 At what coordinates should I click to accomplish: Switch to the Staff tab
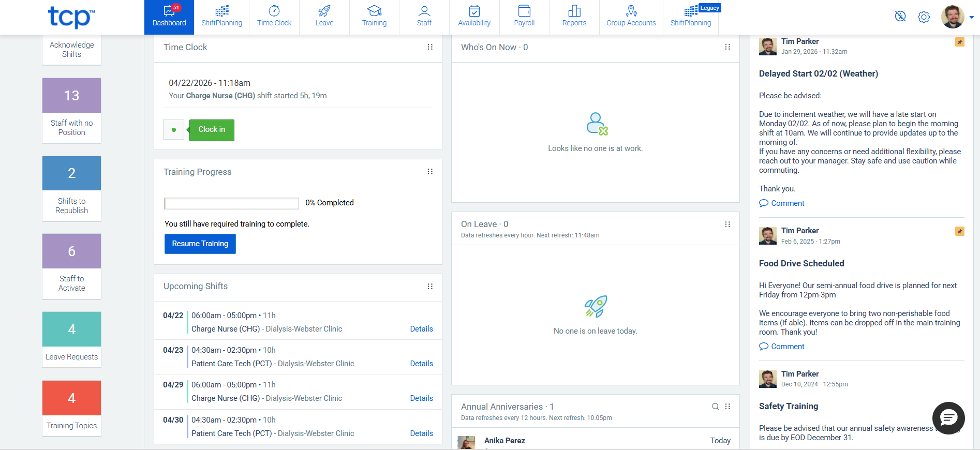pyautogui.click(x=424, y=17)
